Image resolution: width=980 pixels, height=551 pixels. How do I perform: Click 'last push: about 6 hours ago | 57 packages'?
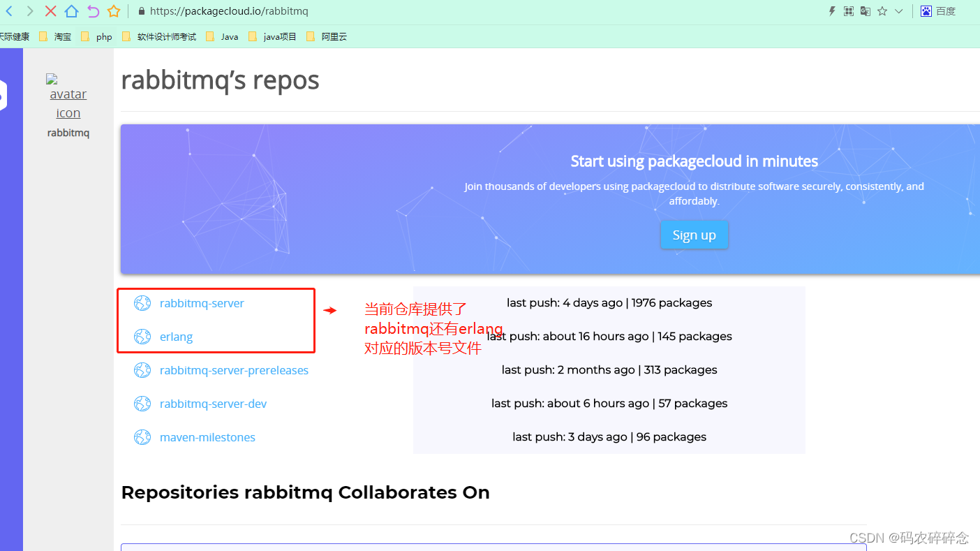pyautogui.click(x=609, y=403)
